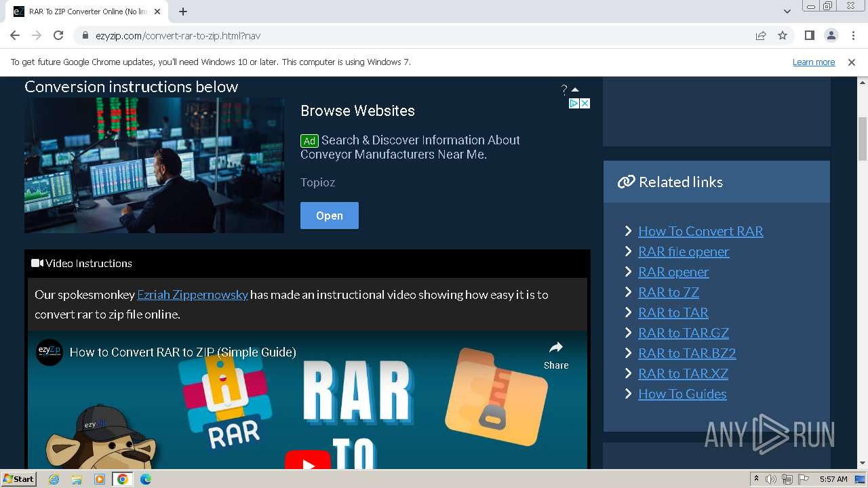Go back to the previous page
This screenshot has height=488, width=868.
point(15,35)
